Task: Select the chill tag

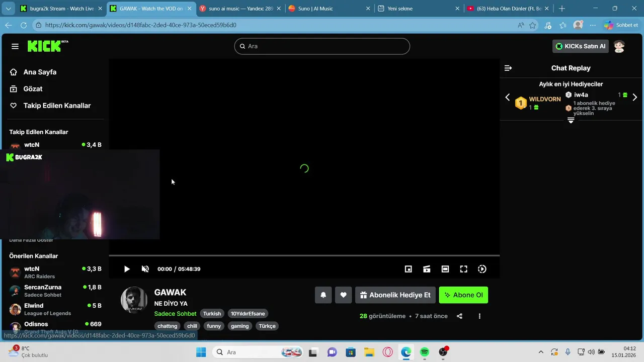Action: (192, 326)
